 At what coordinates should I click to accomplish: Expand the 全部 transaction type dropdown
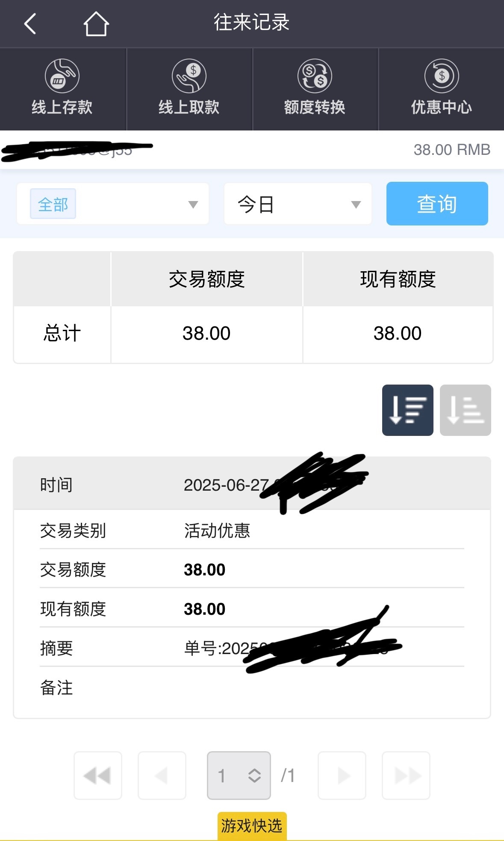(193, 204)
